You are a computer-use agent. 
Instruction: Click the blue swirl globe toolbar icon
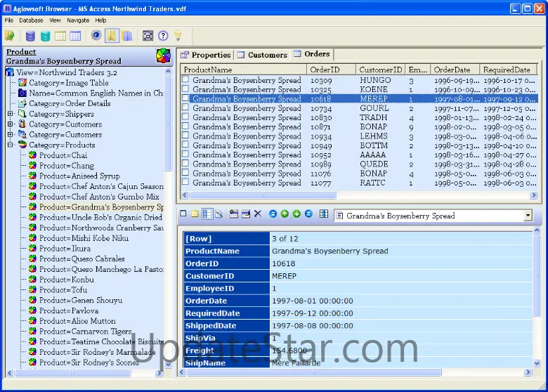point(96,35)
